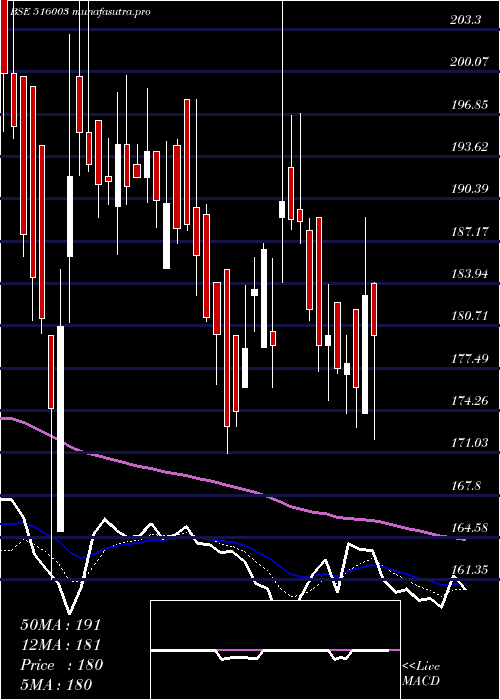The width and height of the screenshot is (500, 700).
Task: Click the 161.35 price axis label
Action: tap(469, 570)
